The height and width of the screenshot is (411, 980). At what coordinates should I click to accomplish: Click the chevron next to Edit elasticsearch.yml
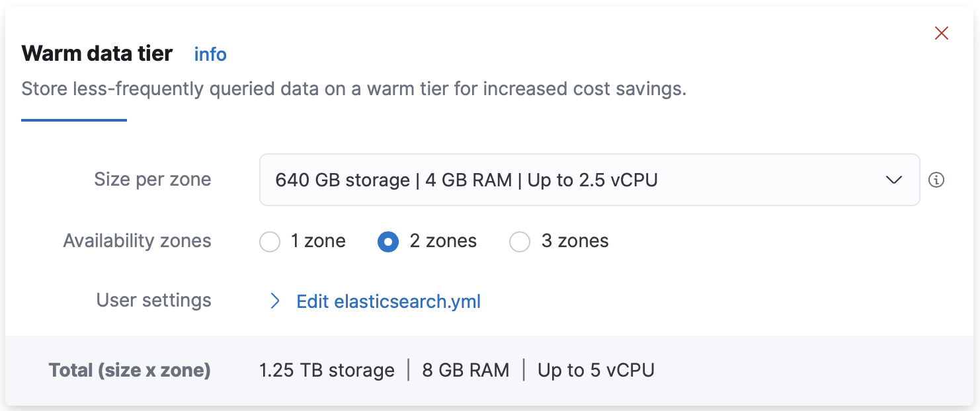pyautogui.click(x=275, y=301)
